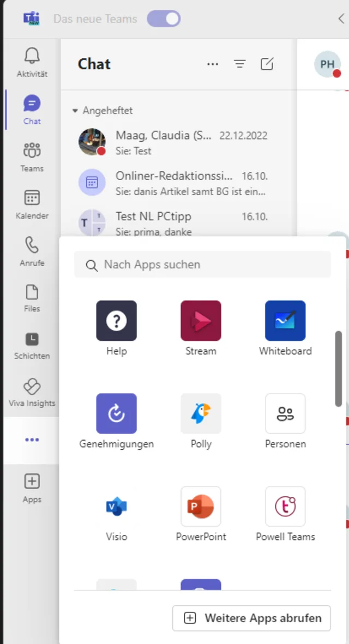
Task: Open the Personen app
Action: (285, 420)
